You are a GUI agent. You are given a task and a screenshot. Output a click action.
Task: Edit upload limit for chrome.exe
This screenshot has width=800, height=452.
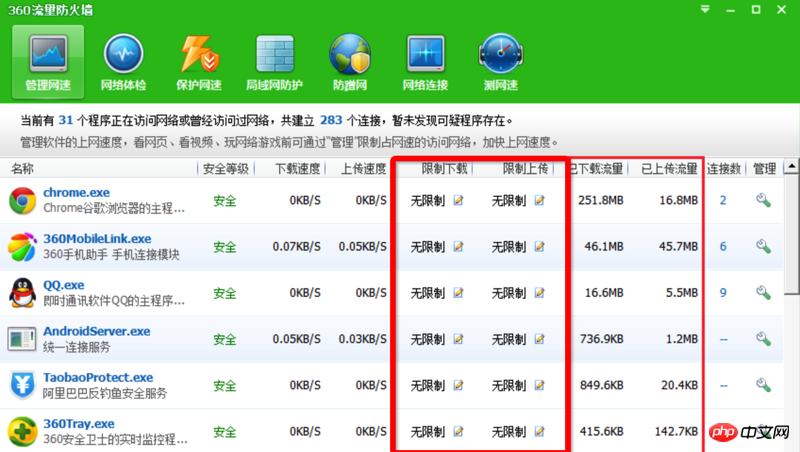coord(539,200)
